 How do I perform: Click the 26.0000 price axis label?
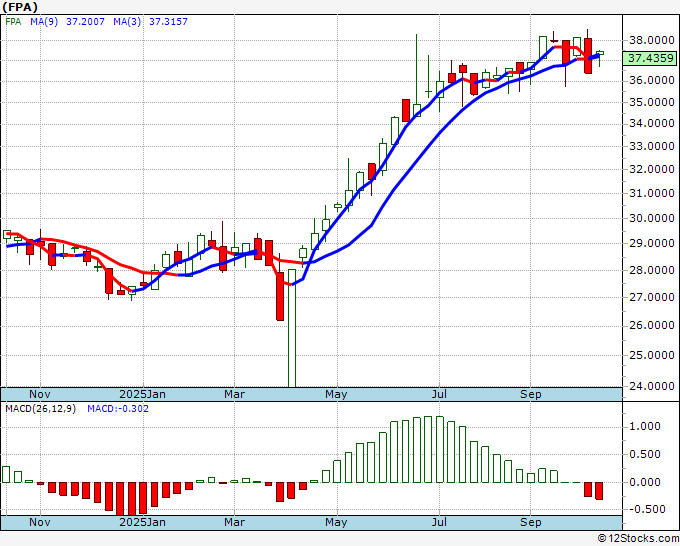point(651,326)
